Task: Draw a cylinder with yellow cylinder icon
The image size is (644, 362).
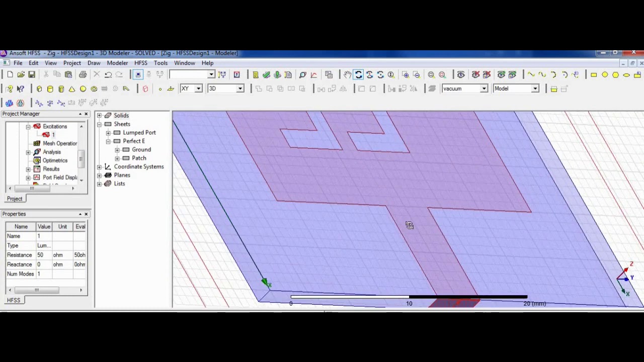Action: pos(50,88)
